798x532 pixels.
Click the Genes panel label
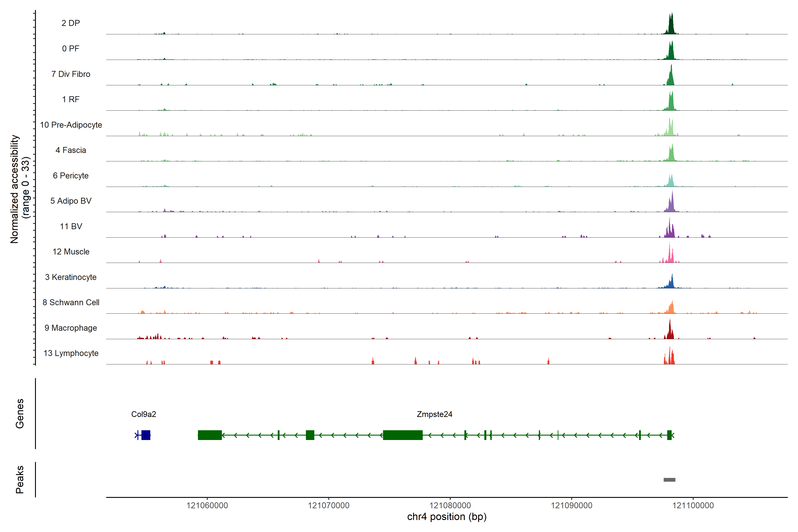pyautogui.click(x=20, y=413)
